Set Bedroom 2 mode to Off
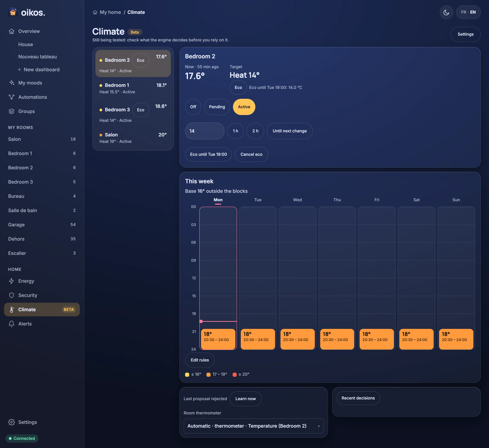Viewport: 489px width, 448px height. pos(193,107)
